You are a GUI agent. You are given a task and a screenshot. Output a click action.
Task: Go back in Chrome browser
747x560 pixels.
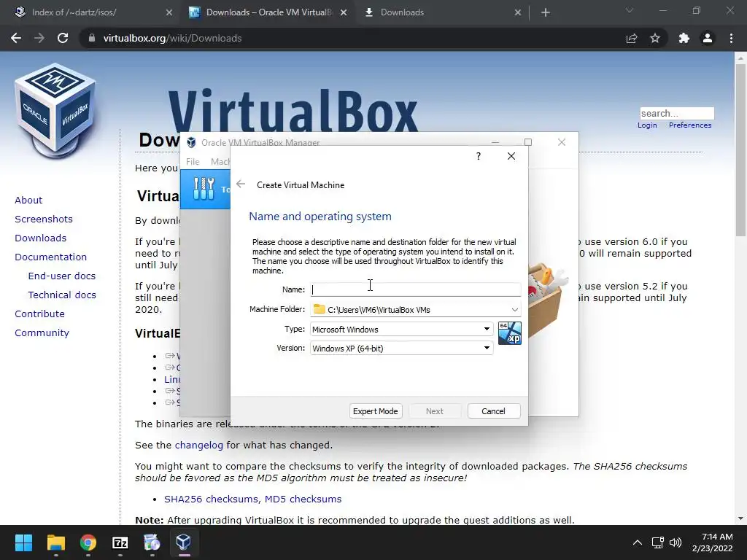(16, 38)
